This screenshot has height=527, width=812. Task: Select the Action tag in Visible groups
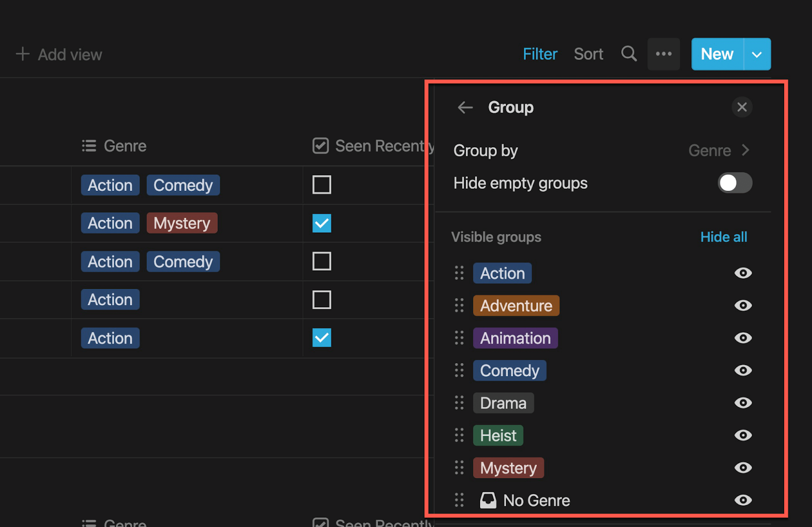coord(502,273)
